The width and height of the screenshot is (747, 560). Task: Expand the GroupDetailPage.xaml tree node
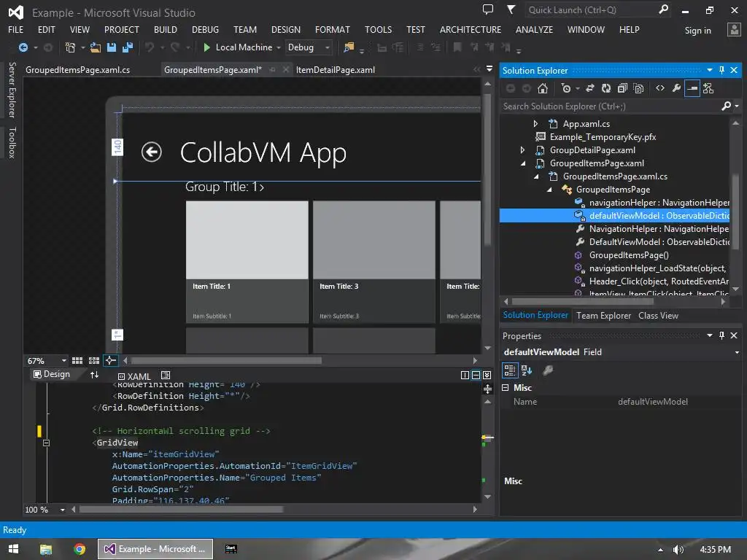coord(522,150)
